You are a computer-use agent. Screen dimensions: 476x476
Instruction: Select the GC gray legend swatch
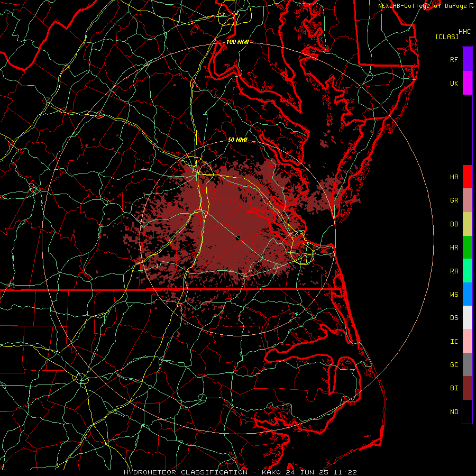(467, 364)
